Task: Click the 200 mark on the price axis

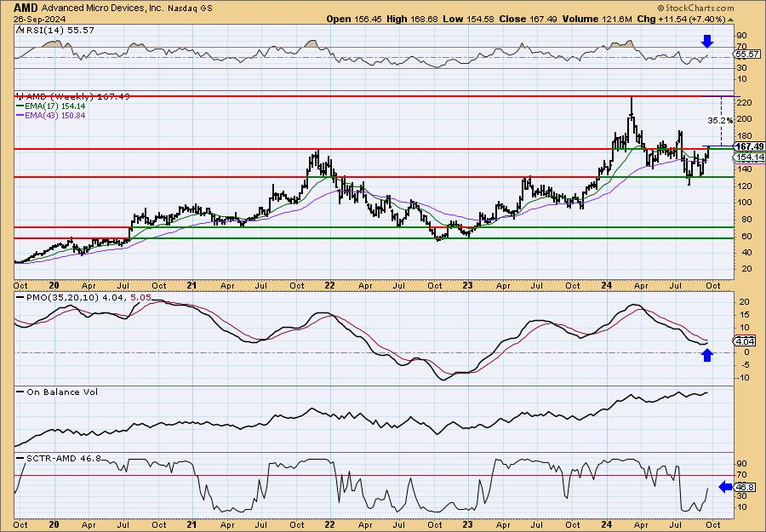Action: [745, 119]
